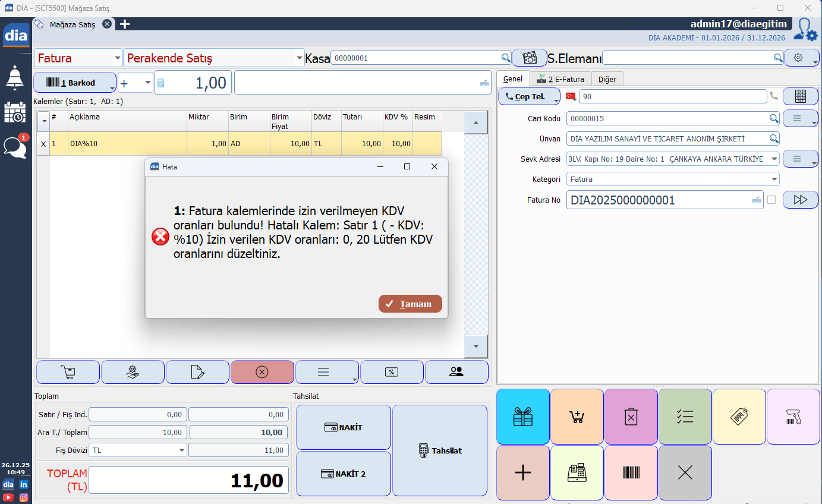Expand the Perakende Satış dropdown
822x504 pixels.
tap(299, 58)
